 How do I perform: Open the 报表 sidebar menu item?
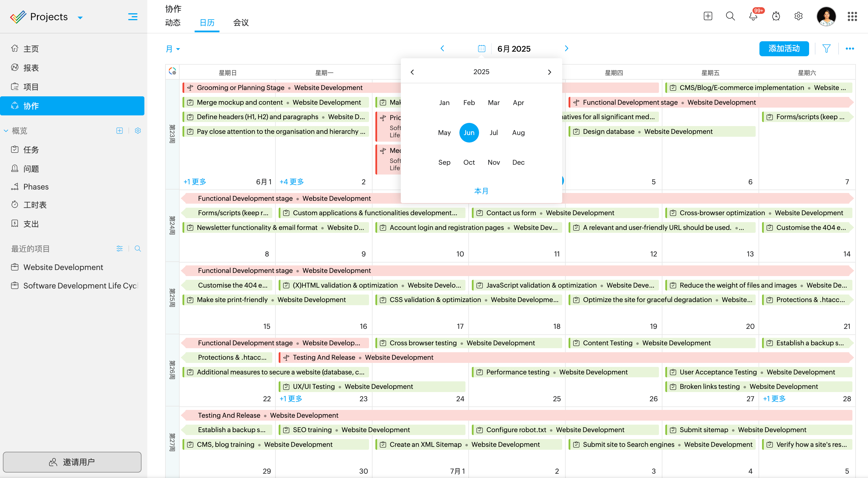click(31, 68)
